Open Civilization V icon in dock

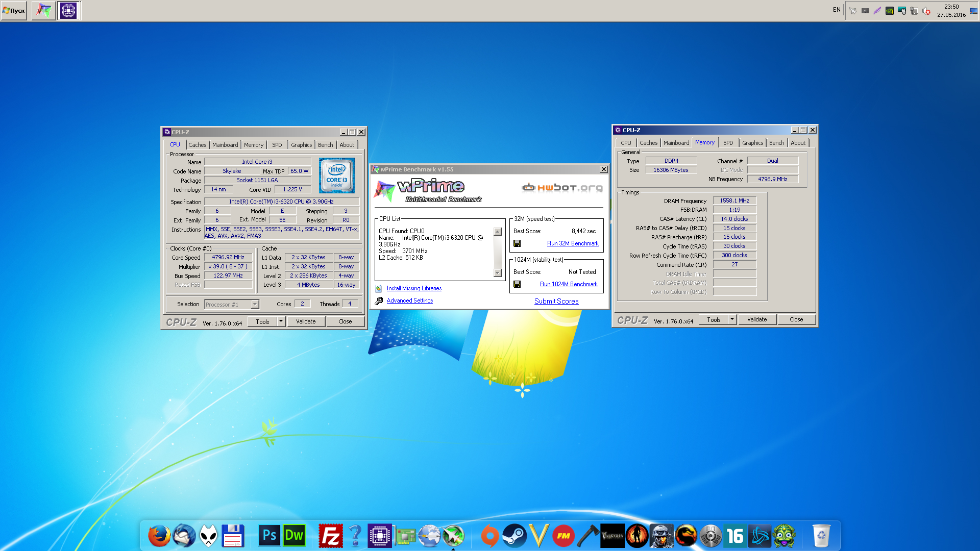[539, 536]
